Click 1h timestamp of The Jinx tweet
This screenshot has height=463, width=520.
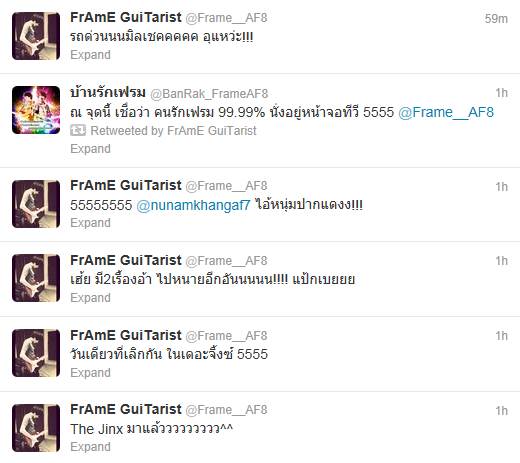pyautogui.click(x=501, y=411)
